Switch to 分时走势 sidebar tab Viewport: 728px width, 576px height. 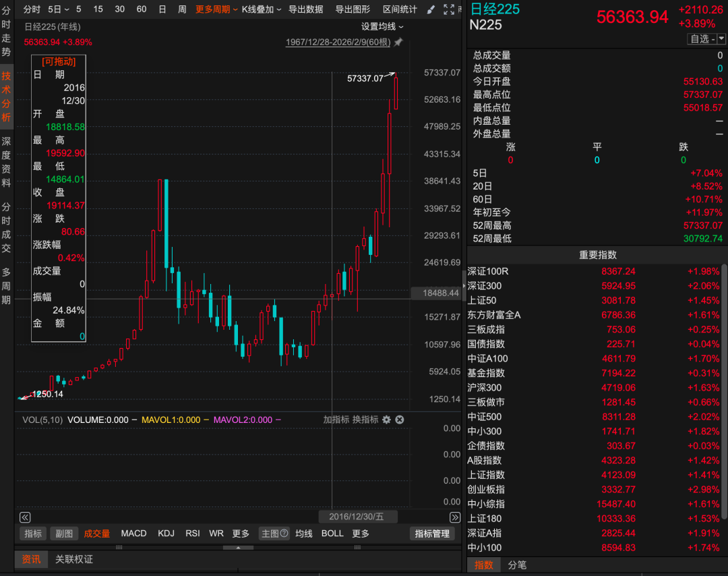click(x=6, y=31)
